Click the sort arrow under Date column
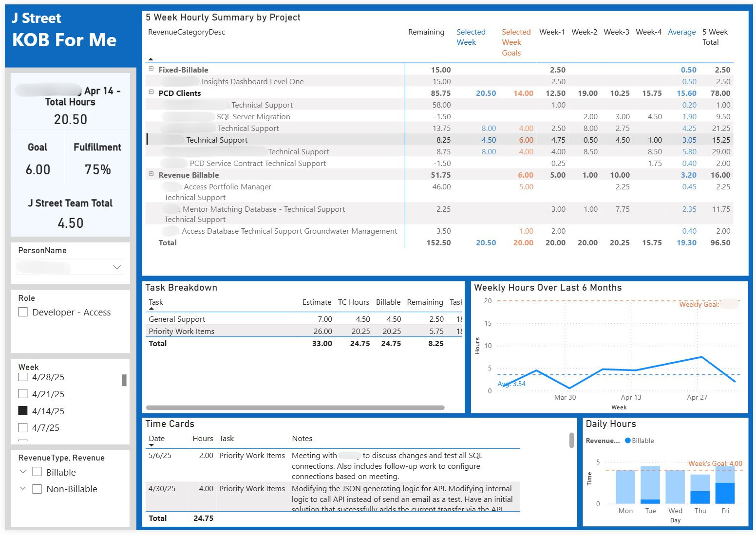Screen dimensions: 756x535 point(151,445)
